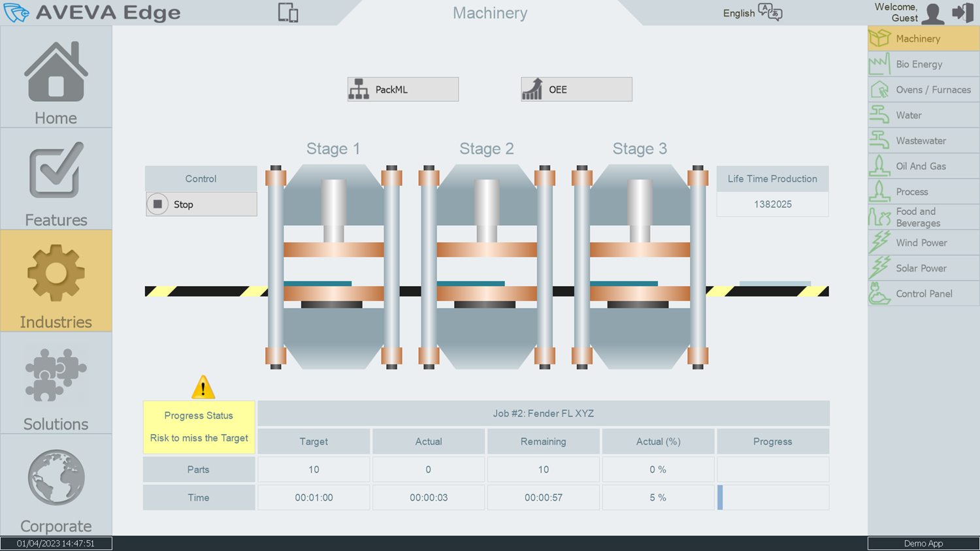Click the Food and Beverages icon

880,217
